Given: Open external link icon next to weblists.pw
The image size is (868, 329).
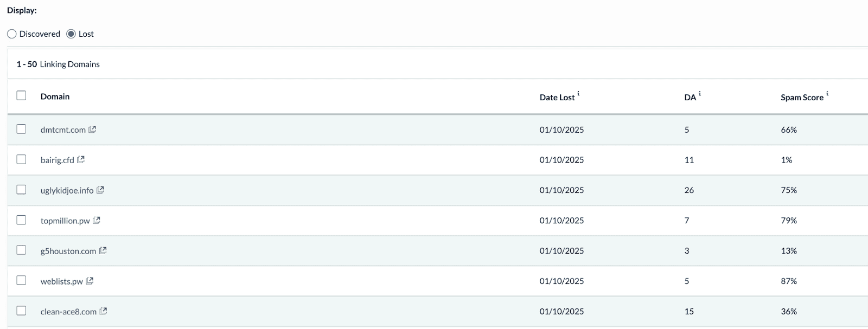Looking at the screenshot, I should tap(90, 281).
